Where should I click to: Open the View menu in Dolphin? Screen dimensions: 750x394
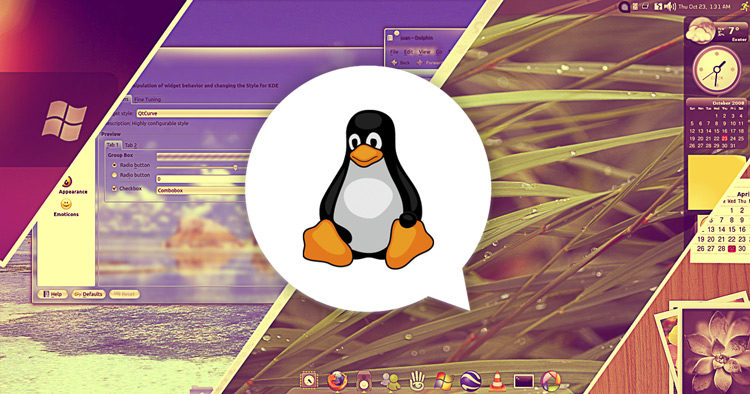424,52
